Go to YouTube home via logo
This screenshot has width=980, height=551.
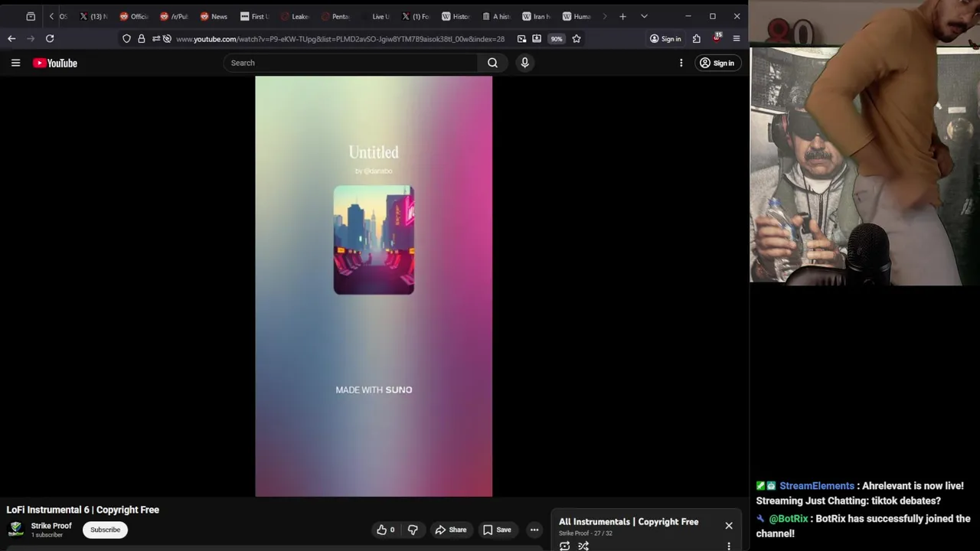(x=55, y=63)
